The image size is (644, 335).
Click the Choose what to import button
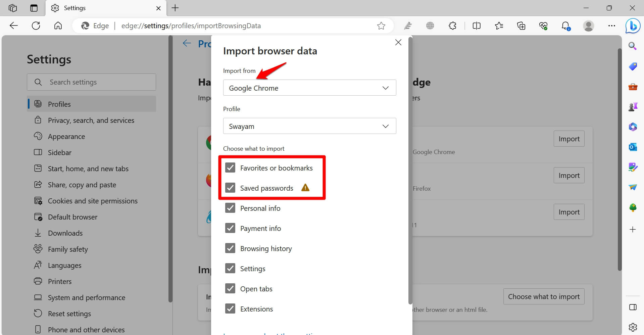(543, 296)
